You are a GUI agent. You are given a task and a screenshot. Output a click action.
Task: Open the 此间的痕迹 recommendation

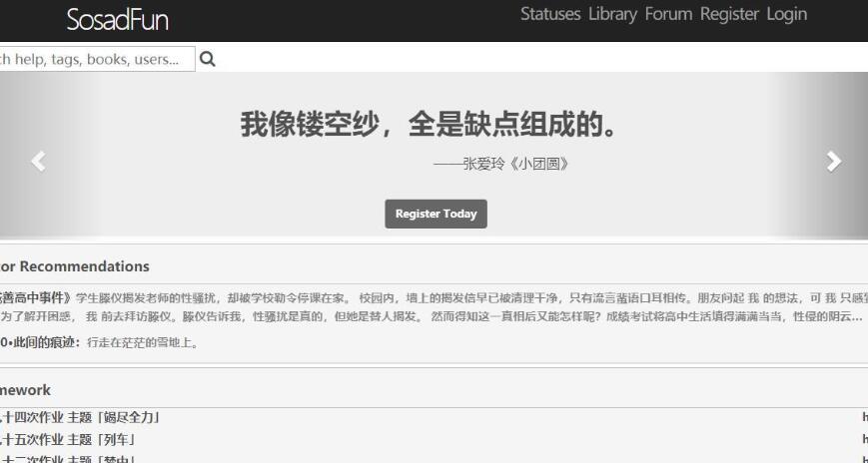40,342
